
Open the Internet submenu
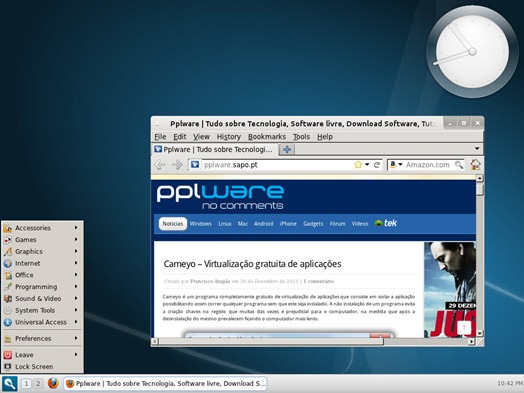pyautogui.click(x=42, y=263)
